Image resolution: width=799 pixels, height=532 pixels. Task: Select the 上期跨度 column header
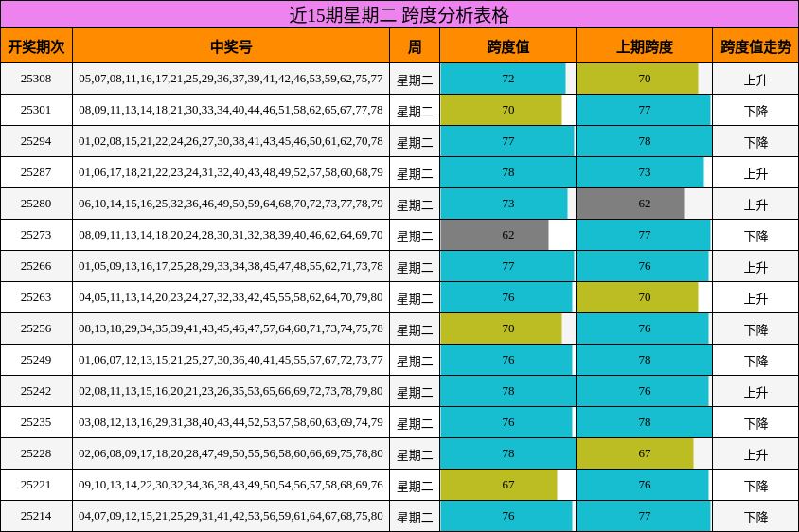644,46
